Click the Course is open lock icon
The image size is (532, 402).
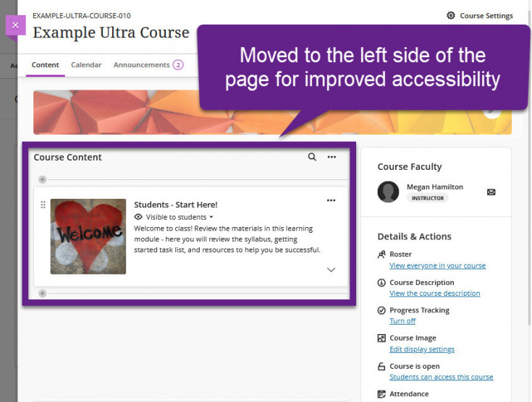381,367
